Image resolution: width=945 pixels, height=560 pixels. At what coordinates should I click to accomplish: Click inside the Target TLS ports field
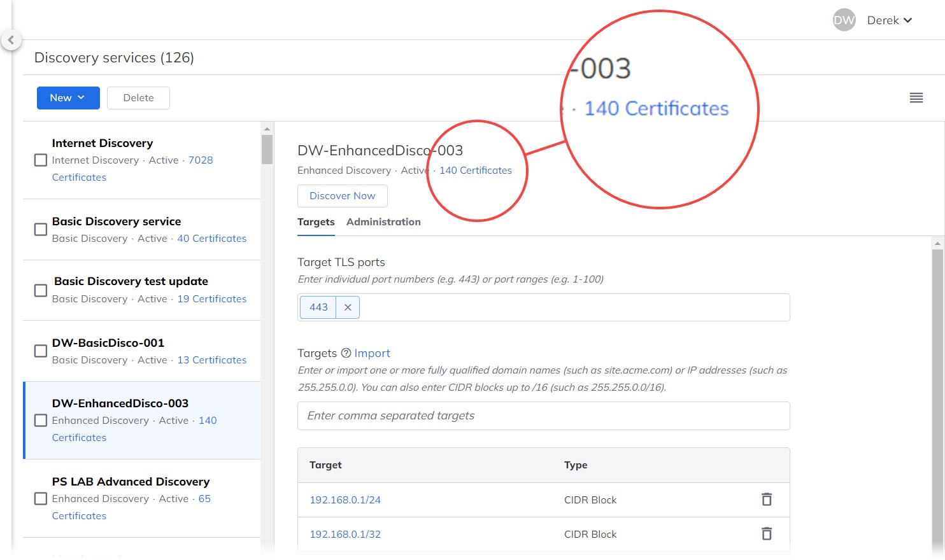point(543,307)
